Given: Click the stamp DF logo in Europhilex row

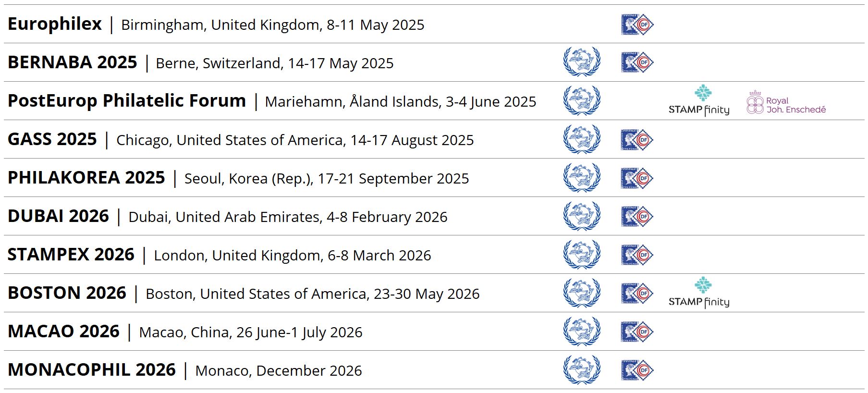Looking at the screenshot, I should point(637,24).
